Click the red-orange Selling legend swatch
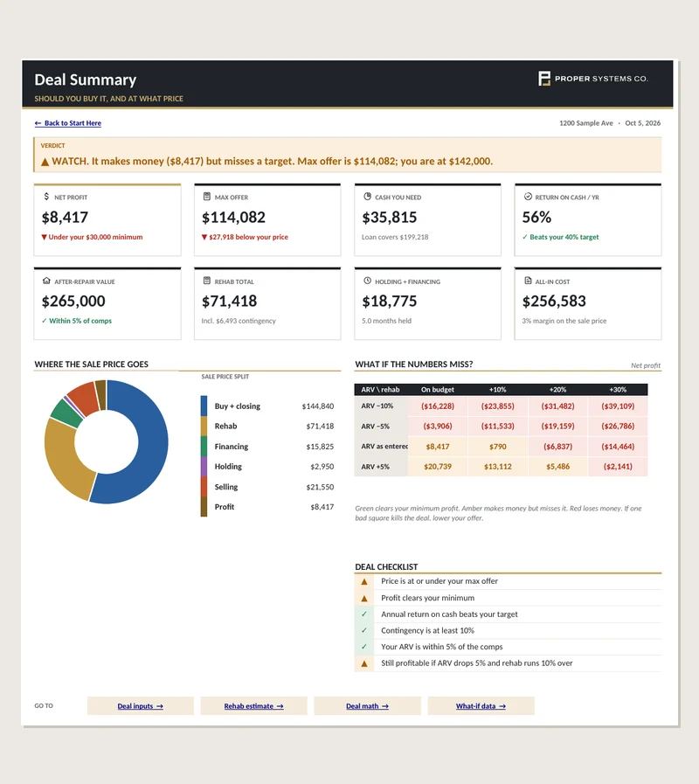The image size is (699, 784). pos(204,487)
